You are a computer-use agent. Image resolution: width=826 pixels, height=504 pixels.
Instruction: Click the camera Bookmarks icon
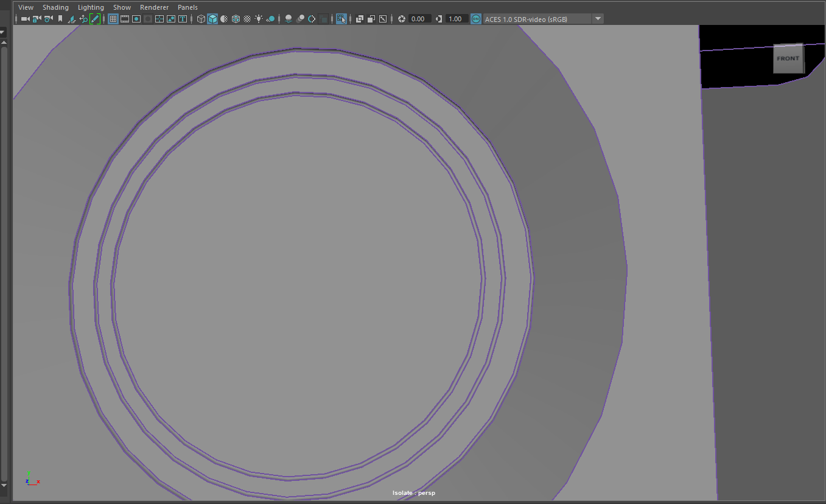point(60,19)
